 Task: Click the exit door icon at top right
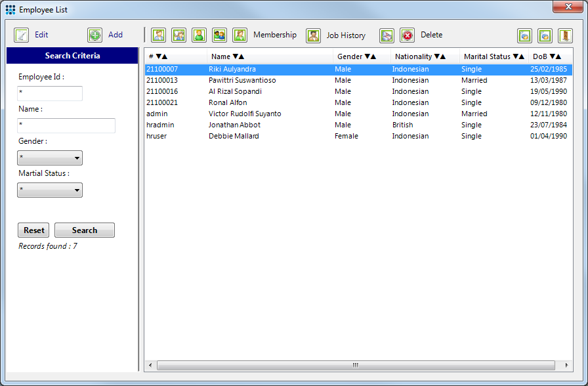pyautogui.click(x=565, y=35)
